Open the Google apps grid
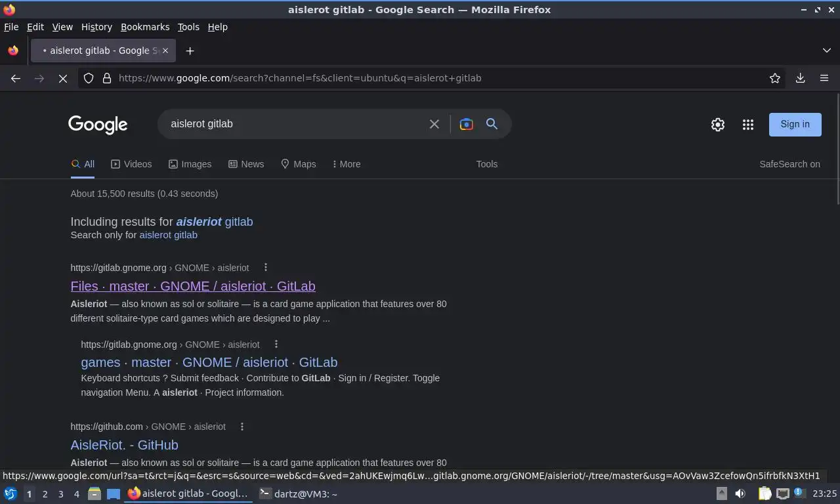The width and height of the screenshot is (840, 504). click(x=748, y=125)
